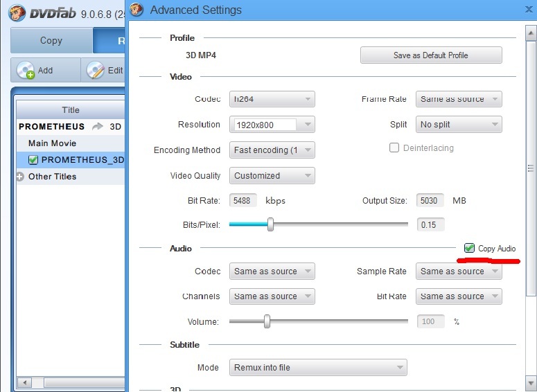This screenshot has height=392, width=537.
Task: Open the audio Bit Rate dropdown
Action: [459, 296]
